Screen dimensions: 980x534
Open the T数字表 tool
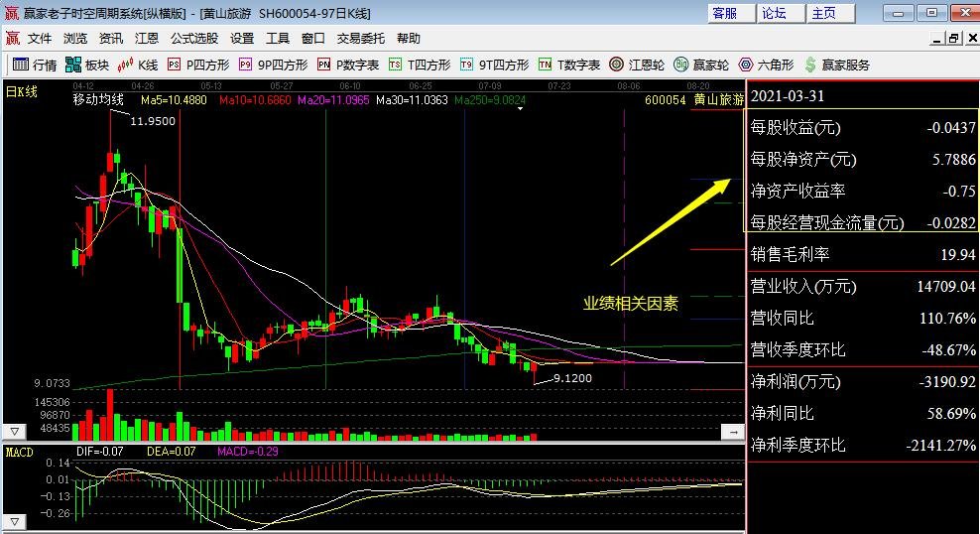[569, 65]
